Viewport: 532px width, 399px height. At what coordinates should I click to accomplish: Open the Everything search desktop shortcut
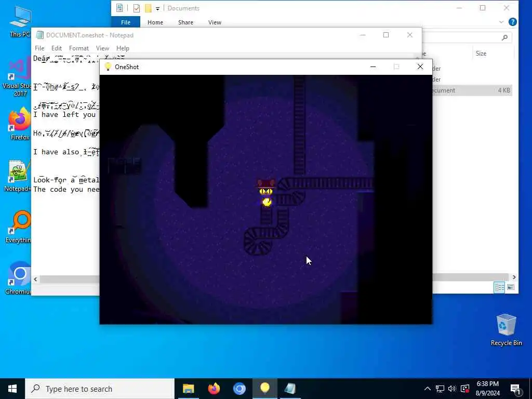tap(18, 227)
